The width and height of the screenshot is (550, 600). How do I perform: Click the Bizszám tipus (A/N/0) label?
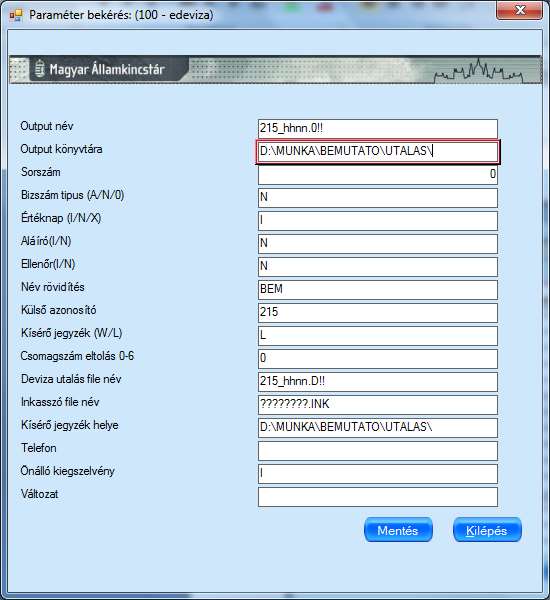click(x=73, y=195)
